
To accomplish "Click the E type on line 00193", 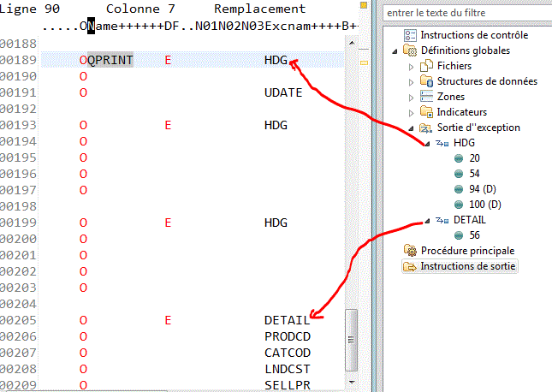I will tap(168, 125).
